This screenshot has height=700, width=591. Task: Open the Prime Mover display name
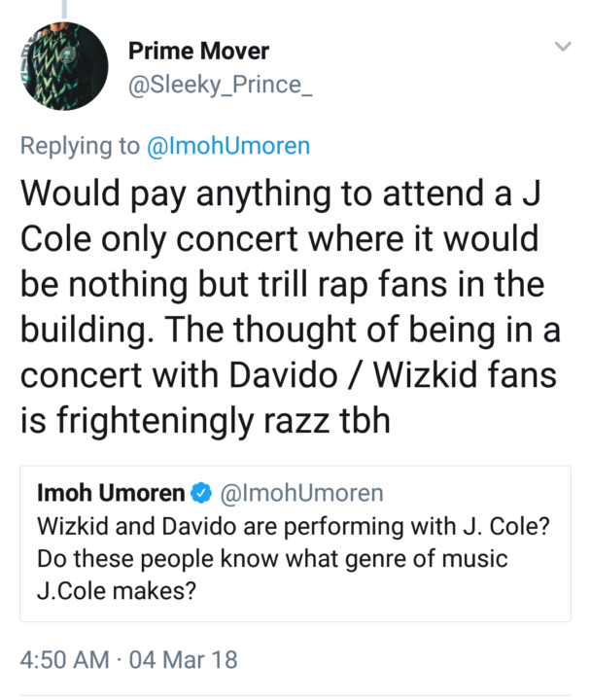coord(198,51)
